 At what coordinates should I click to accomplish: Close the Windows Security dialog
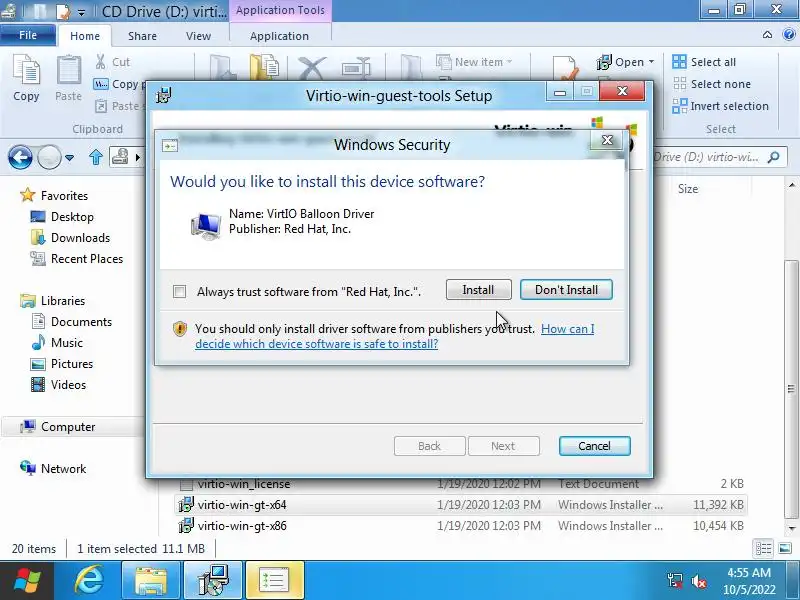pyautogui.click(x=607, y=140)
